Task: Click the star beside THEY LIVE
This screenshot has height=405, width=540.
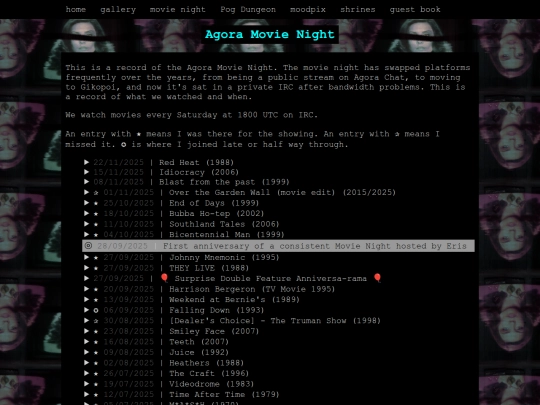Action: 96,268
